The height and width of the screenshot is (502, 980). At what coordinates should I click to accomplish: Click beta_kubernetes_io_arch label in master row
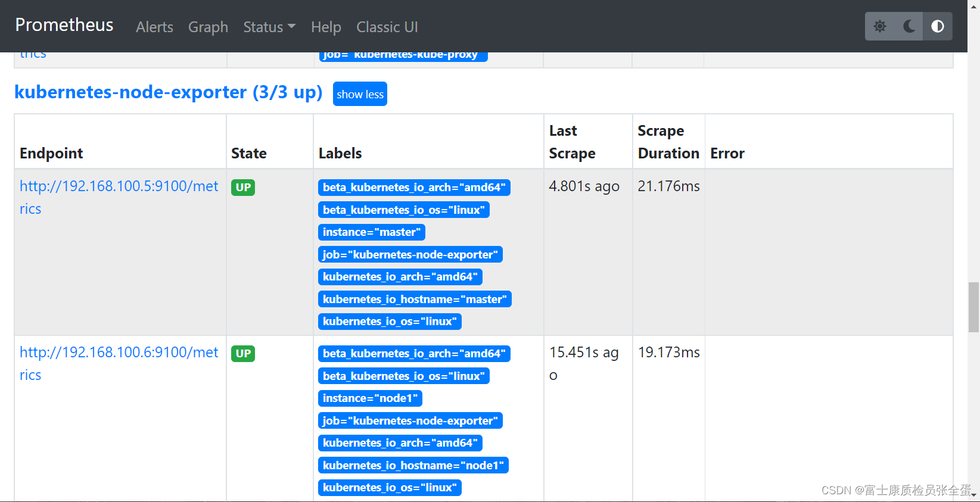(x=414, y=188)
